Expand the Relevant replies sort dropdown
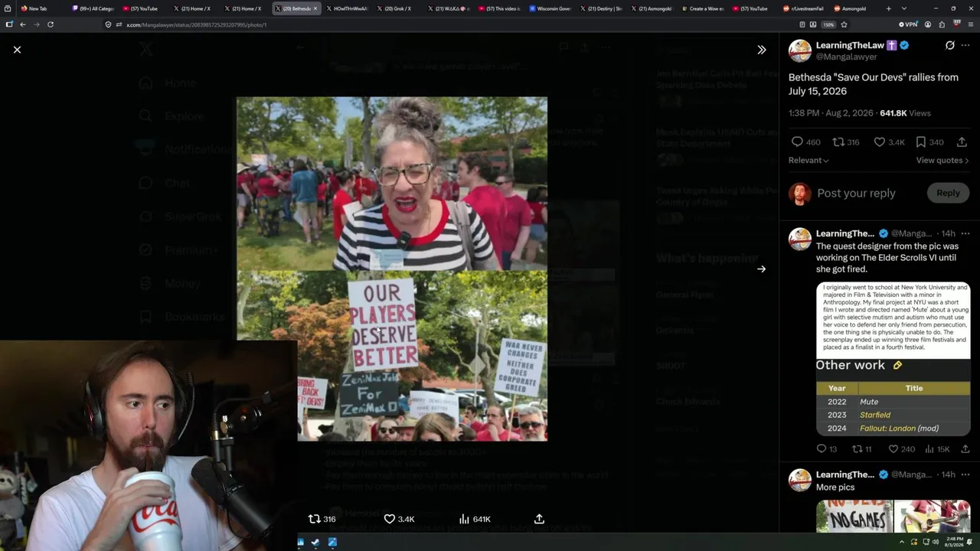The height and width of the screenshot is (551, 980). [x=808, y=160]
